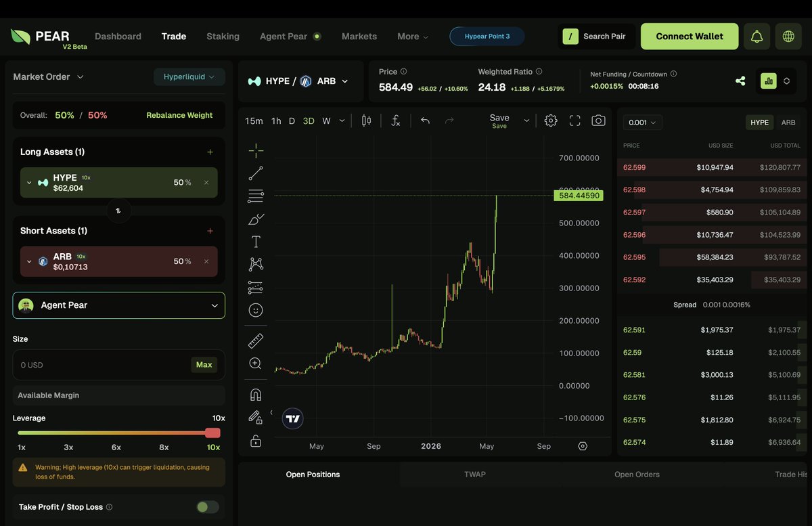
Task: Open the Hypear Point 3 badge
Action: coord(487,37)
